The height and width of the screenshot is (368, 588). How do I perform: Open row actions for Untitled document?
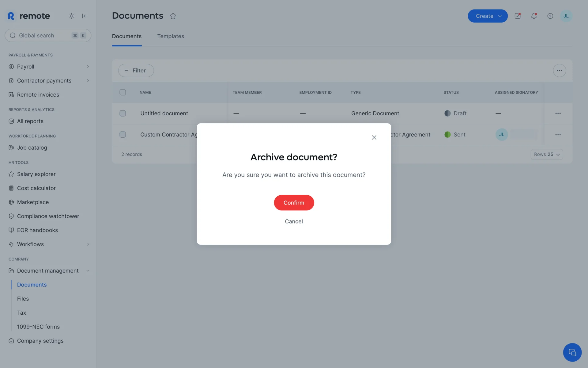tap(558, 113)
